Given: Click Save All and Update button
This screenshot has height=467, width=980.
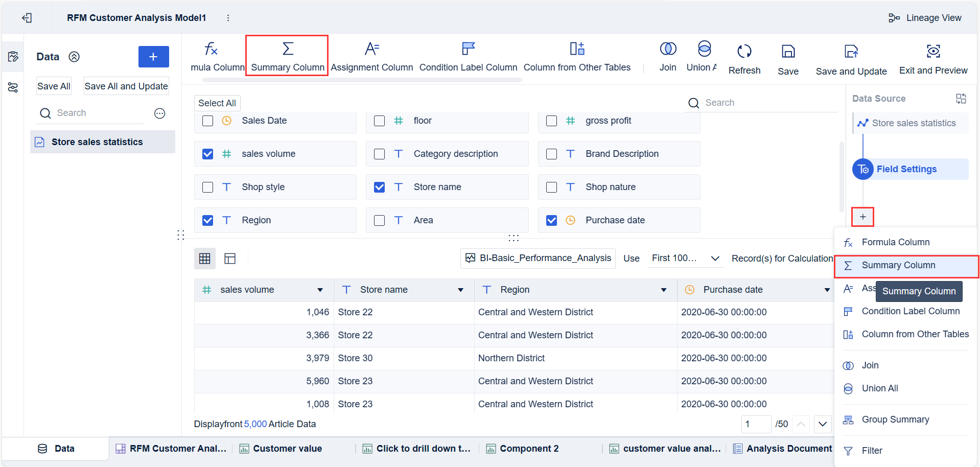Looking at the screenshot, I should tap(126, 86).
